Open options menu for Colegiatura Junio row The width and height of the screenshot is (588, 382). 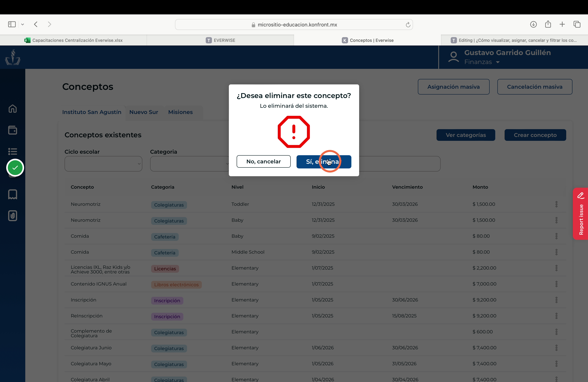coord(556,348)
